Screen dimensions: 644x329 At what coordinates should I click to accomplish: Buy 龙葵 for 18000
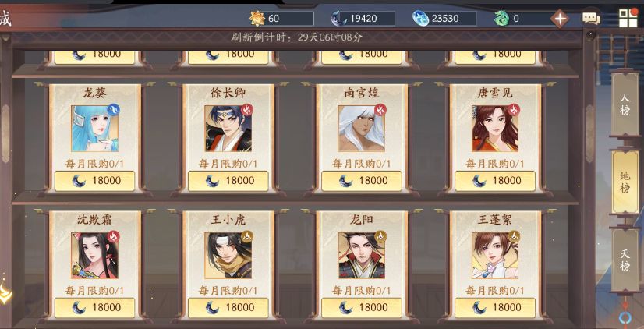coord(94,181)
